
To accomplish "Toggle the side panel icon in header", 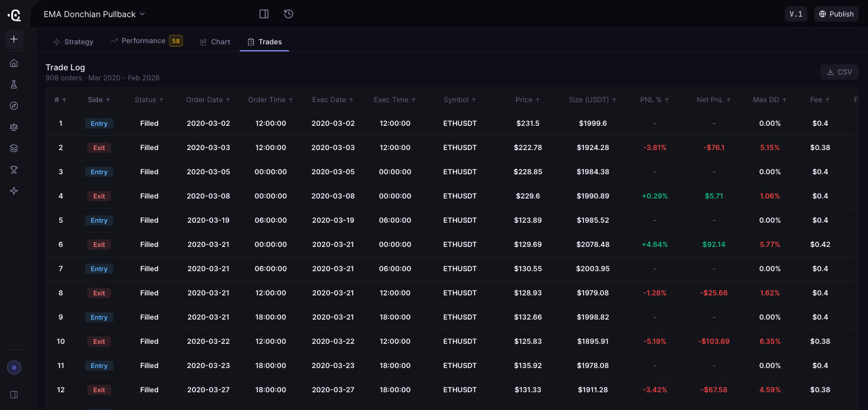I will coord(264,14).
